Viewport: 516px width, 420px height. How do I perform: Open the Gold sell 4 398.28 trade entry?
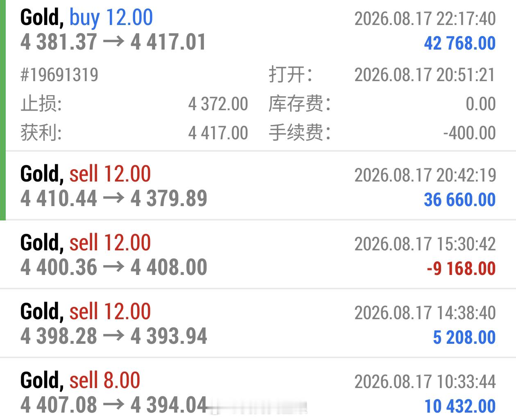click(x=258, y=324)
